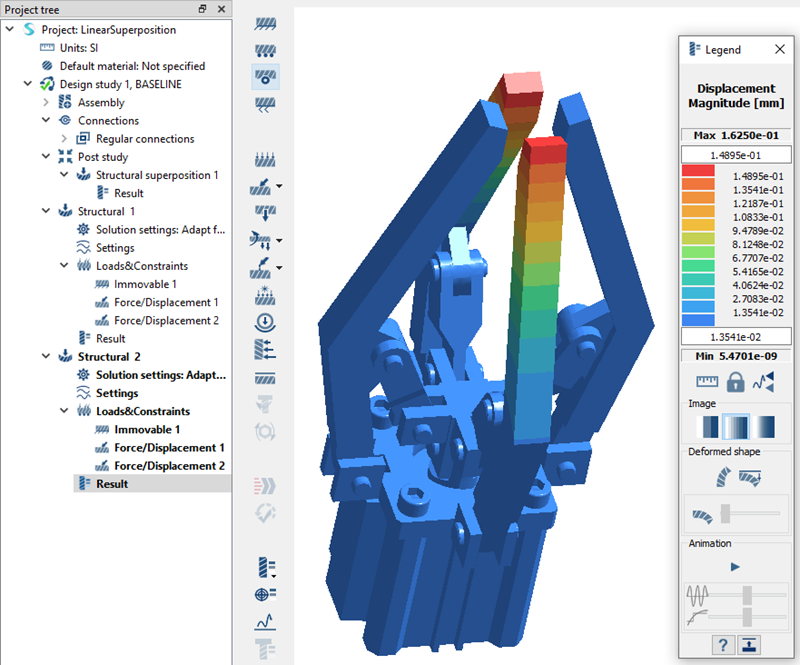The image size is (800, 665).
Task: Click Force/Displacement 2 under Structural 2
Action: point(168,466)
